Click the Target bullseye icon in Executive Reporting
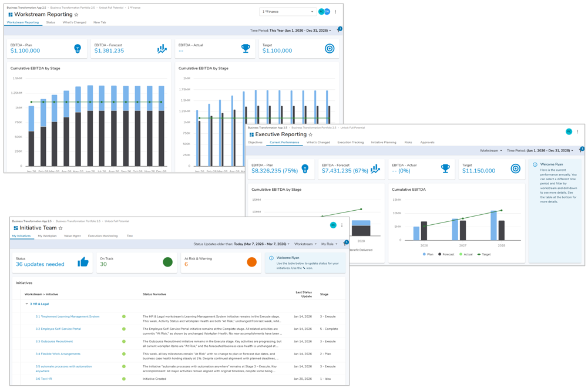Image resolution: width=588 pixels, height=391 pixels. 515,169
